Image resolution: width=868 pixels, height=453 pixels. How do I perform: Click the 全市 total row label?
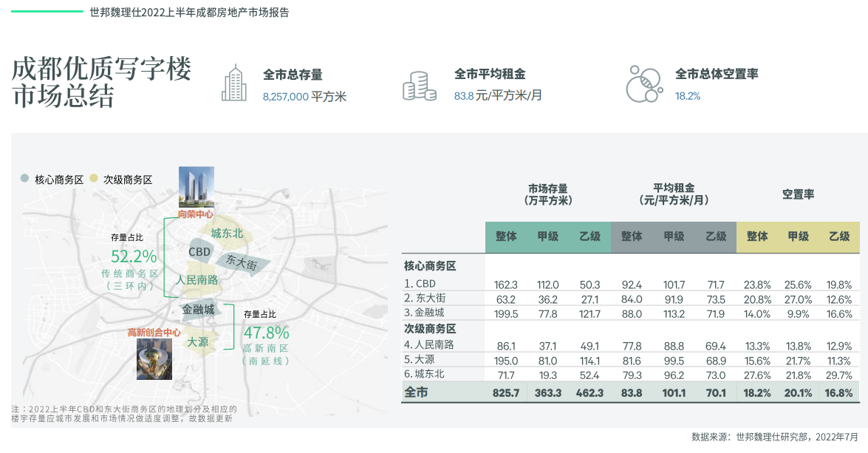(x=416, y=392)
